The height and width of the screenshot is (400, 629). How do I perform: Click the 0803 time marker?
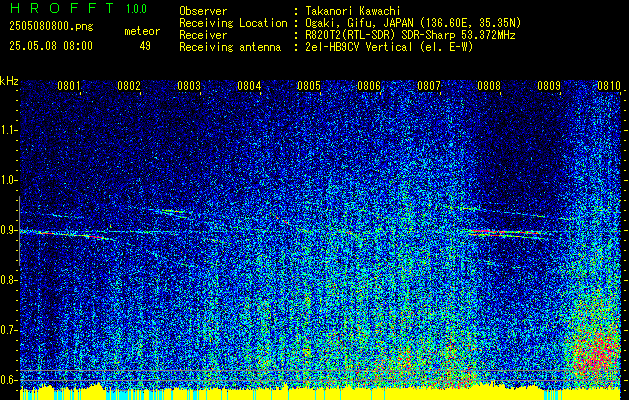(x=189, y=86)
